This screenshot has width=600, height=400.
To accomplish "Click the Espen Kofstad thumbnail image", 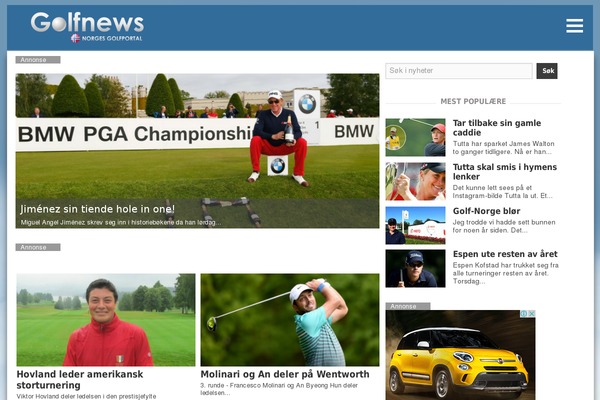I will [x=415, y=268].
